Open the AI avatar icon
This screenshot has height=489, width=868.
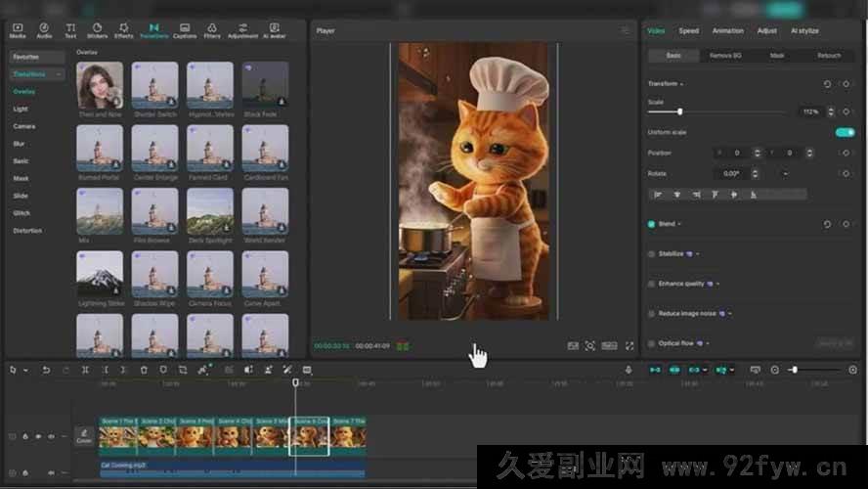pyautogui.click(x=275, y=30)
